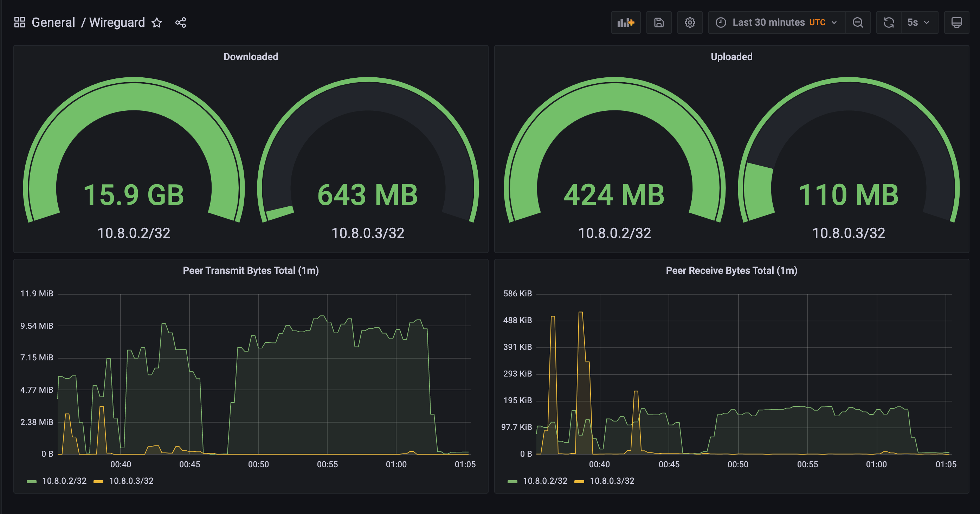
Task: Toggle 10.8.0.2/32 series in Transmit legend
Action: [64, 481]
